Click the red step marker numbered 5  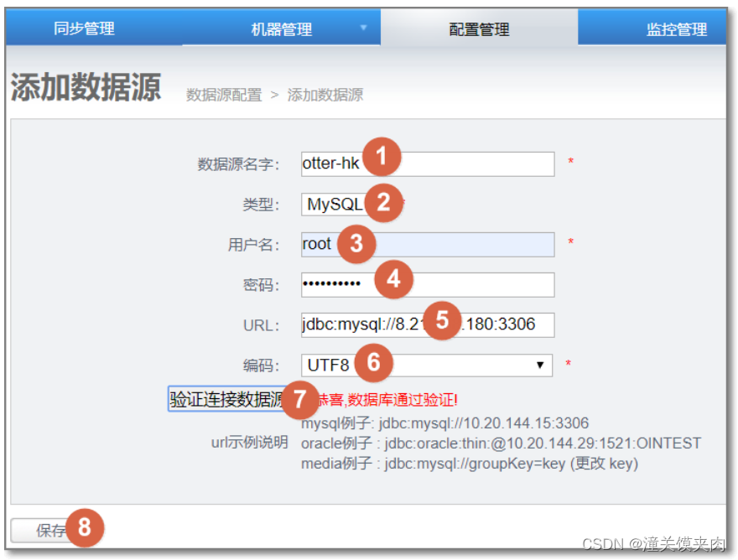tap(442, 320)
